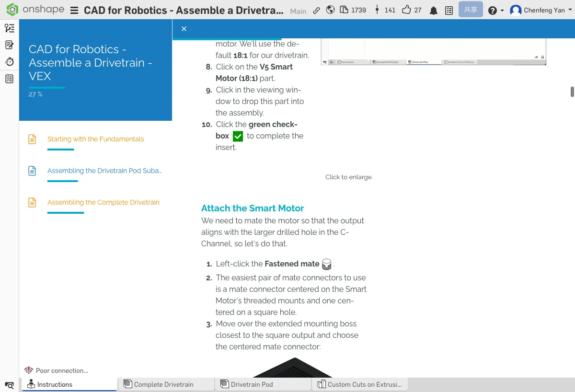Open the notifications bell
The image size is (575, 392).
tap(434, 11)
